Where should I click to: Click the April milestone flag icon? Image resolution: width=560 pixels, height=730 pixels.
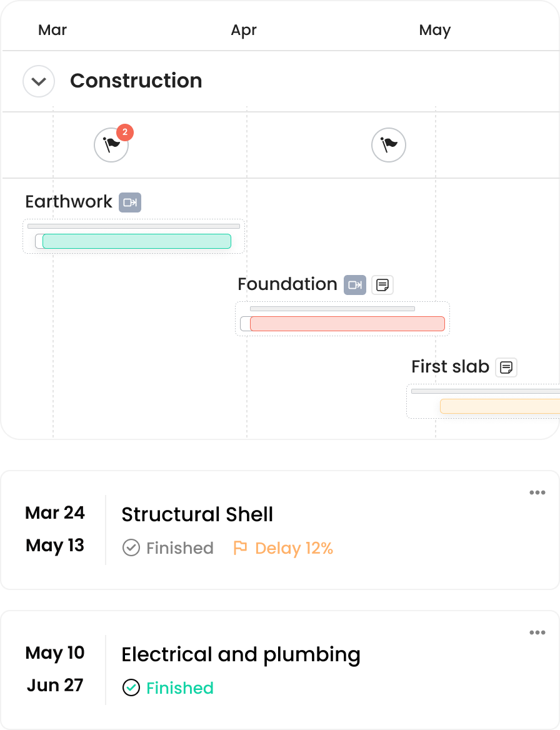click(389, 145)
